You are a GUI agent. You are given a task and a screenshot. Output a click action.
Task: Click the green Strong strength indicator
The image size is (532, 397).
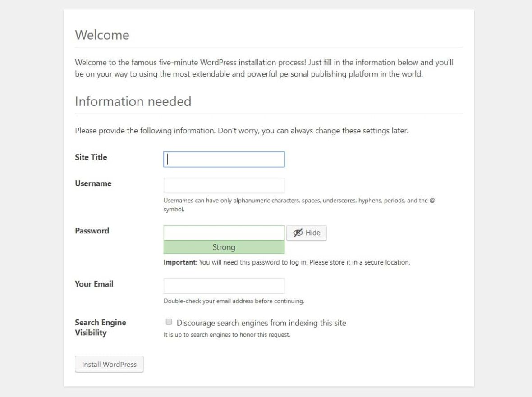224,247
